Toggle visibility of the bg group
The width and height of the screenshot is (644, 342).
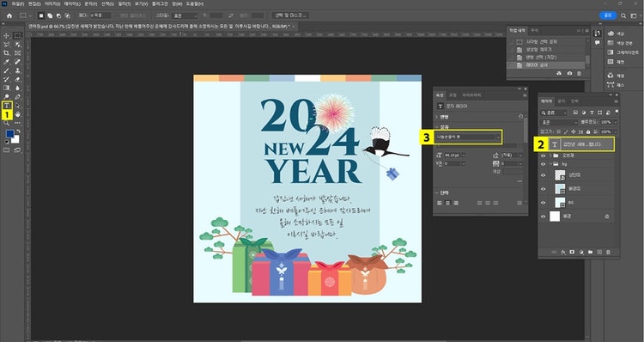tap(544, 164)
